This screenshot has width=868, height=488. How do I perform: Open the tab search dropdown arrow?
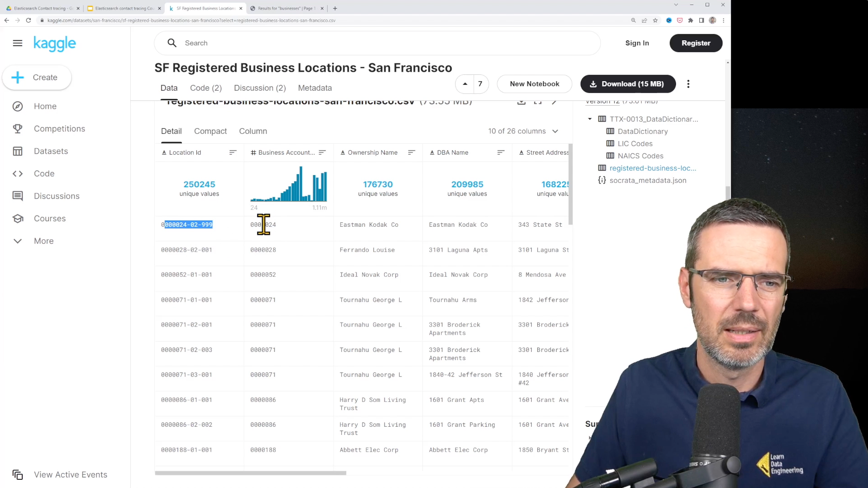pos(676,5)
